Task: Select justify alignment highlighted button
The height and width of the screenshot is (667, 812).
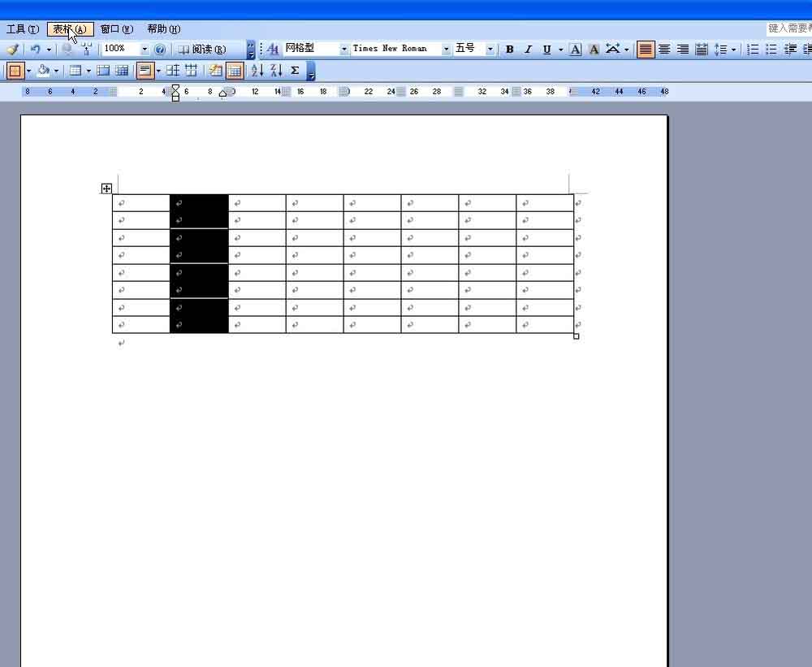Action: pyautogui.click(x=646, y=50)
